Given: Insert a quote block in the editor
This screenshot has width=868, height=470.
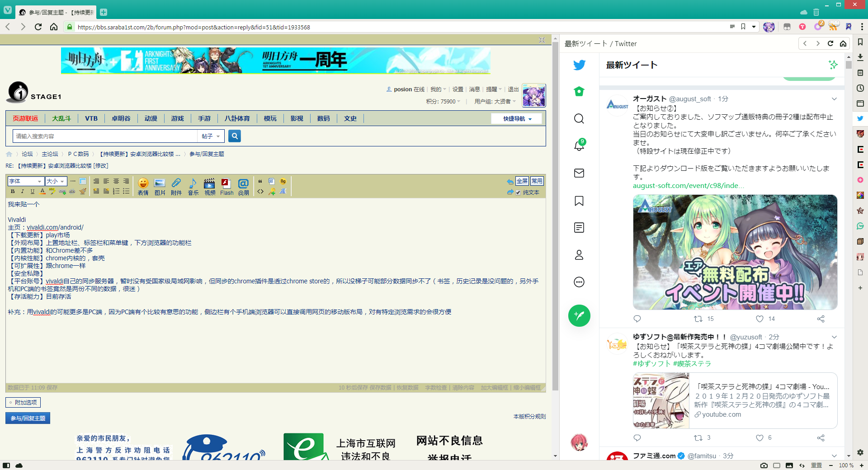Looking at the screenshot, I should click(260, 181).
